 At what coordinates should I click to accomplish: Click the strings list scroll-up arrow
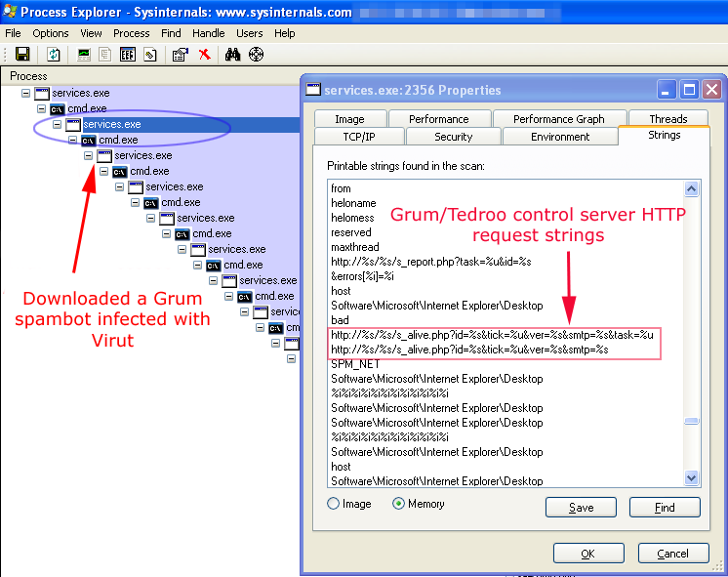(x=691, y=188)
